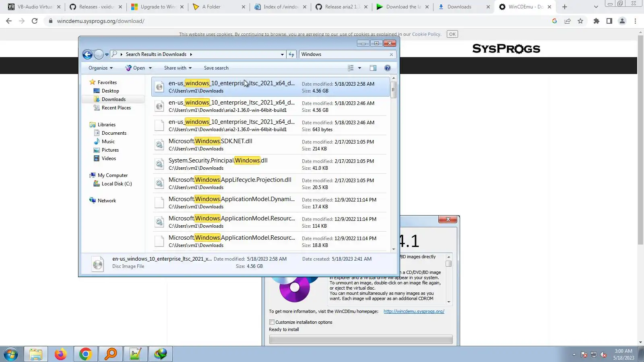
Task: Select Microsoft.Windows.SDK.NET.dll file
Action: 270,145
